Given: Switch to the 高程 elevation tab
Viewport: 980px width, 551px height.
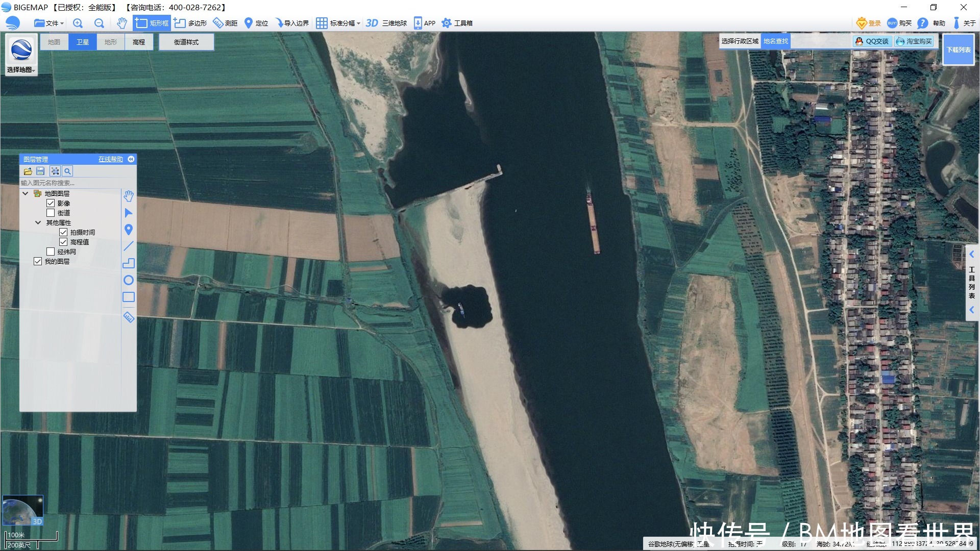Looking at the screenshot, I should pyautogui.click(x=139, y=42).
